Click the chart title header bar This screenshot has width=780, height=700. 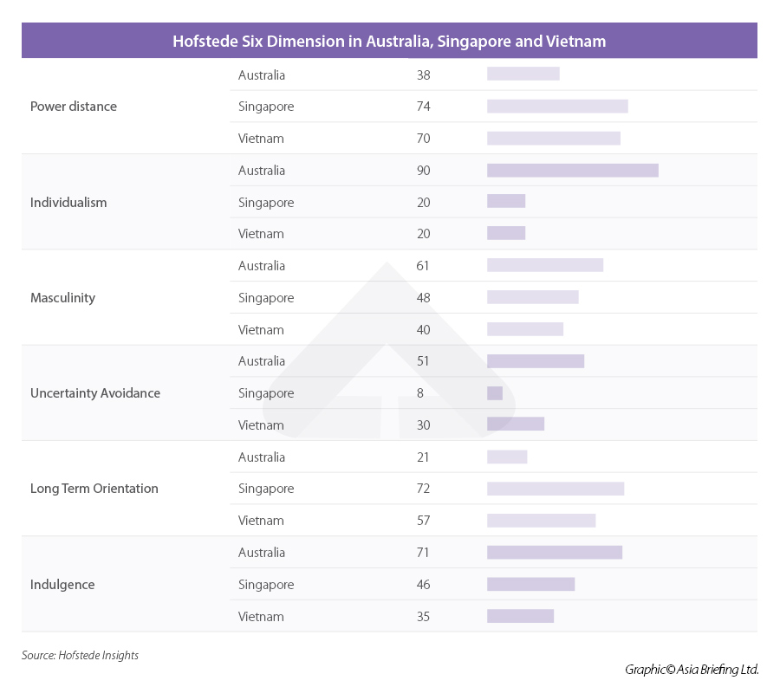click(x=389, y=41)
